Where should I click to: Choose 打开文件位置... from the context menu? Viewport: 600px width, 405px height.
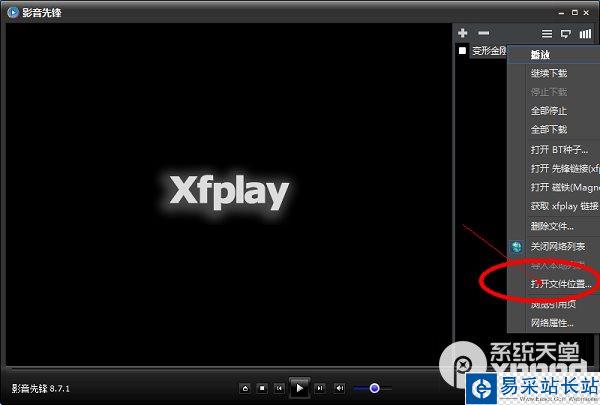(553, 284)
